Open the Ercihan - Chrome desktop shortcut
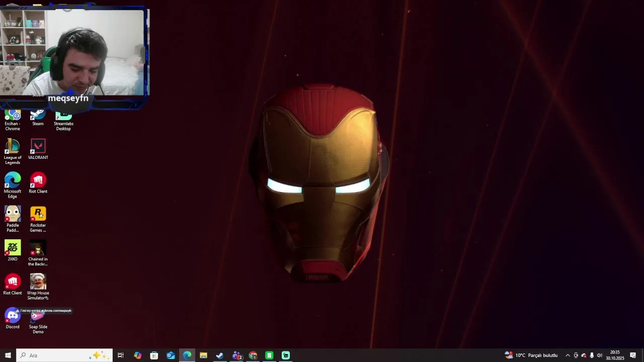This screenshot has width=644, height=362. click(13, 121)
